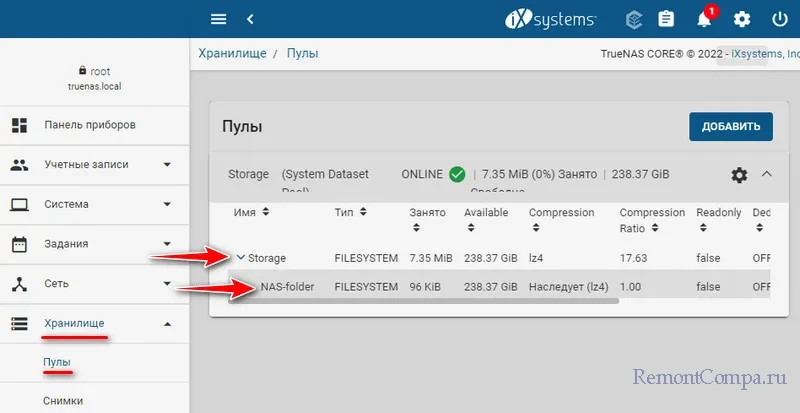Collapse the Storage pool panel chevron
This screenshot has height=413, width=800.
[x=767, y=174]
